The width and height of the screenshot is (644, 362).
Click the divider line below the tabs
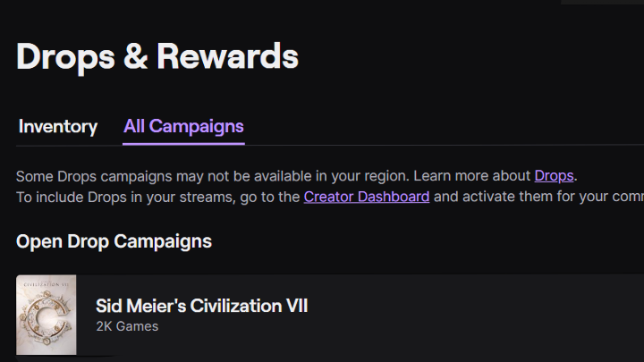pos(447,145)
